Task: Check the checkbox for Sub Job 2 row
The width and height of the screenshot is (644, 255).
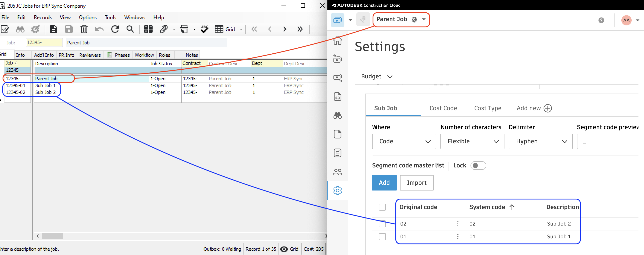Action: pos(382,224)
